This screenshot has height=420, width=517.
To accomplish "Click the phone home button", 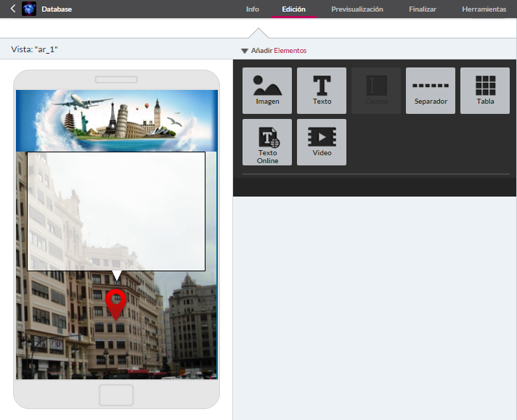I will 116,395.
